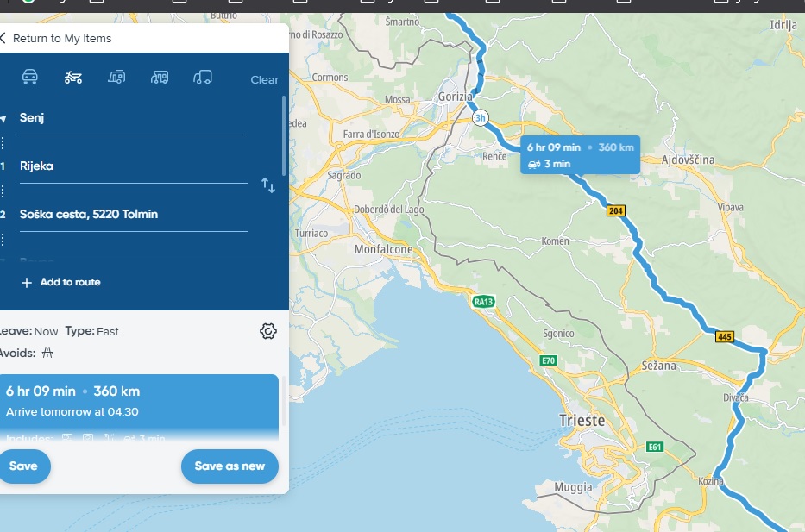This screenshot has width=805, height=532.
Task: Click the Kozina label on map
Action: 711,481
